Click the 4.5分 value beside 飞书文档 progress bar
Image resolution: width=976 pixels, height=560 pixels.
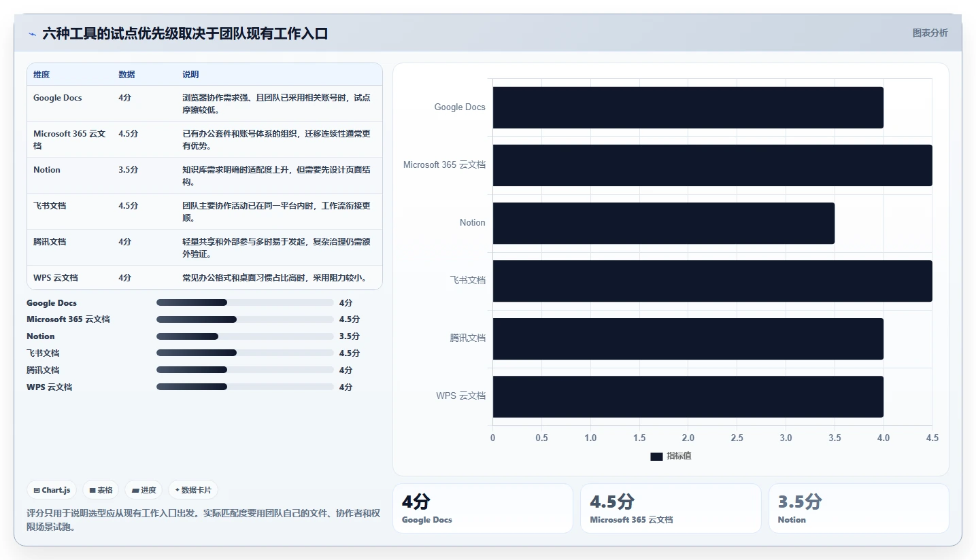pyautogui.click(x=350, y=353)
